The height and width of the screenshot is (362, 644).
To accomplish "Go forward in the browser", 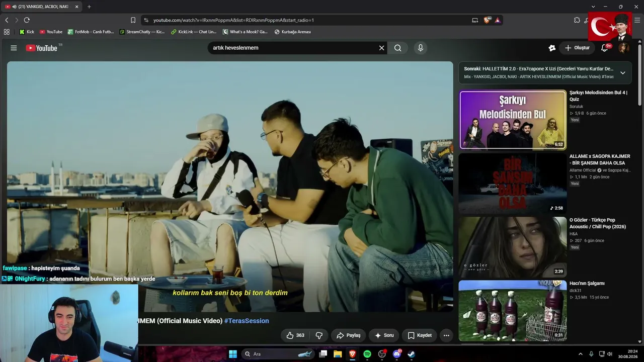I will click(17, 20).
